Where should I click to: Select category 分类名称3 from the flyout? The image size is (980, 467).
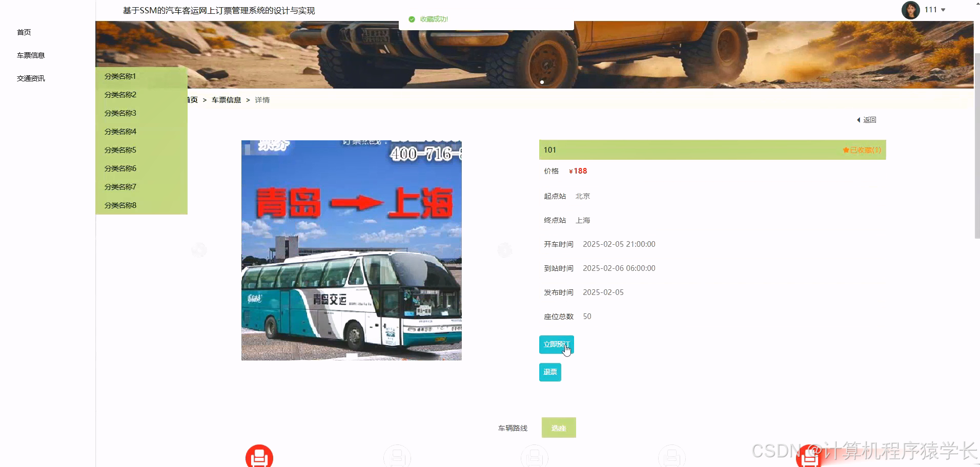120,113
